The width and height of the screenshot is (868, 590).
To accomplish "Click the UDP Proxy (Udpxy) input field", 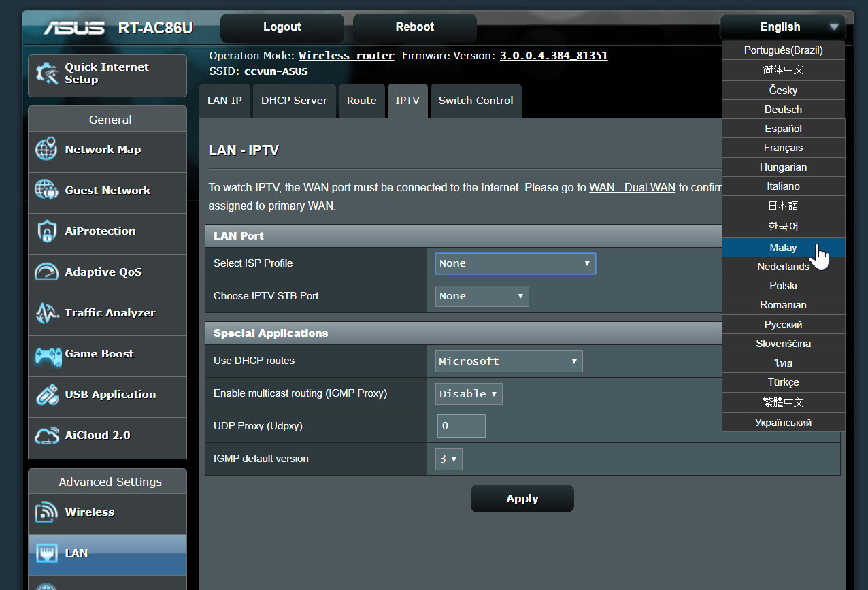I will click(x=461, y=427).
